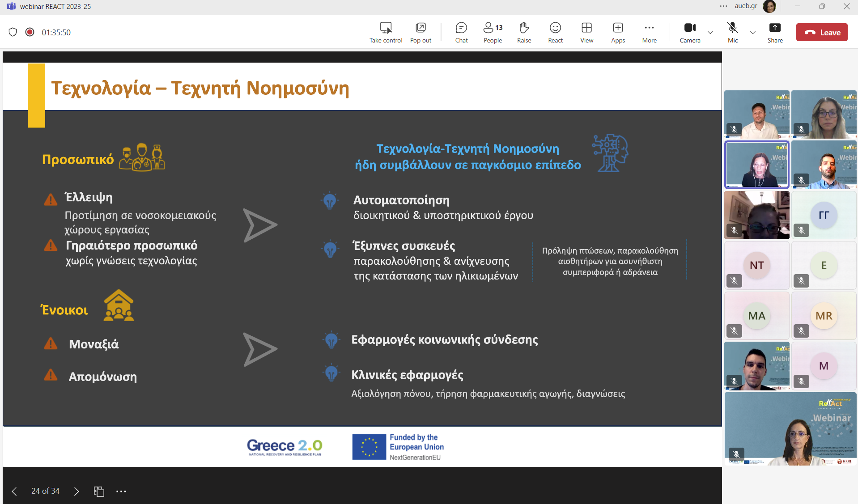This screenshot has height=504, width=858.
Task: Click the muted mic icon on NT tile
Action: pyautogui.click(x=734, y=281)
